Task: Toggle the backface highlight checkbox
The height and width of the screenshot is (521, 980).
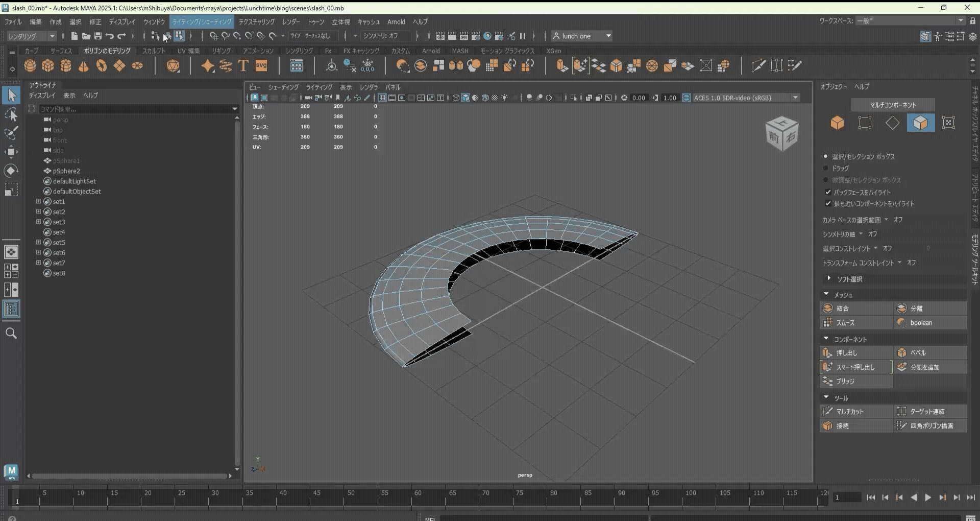Action: click(828, 192)
